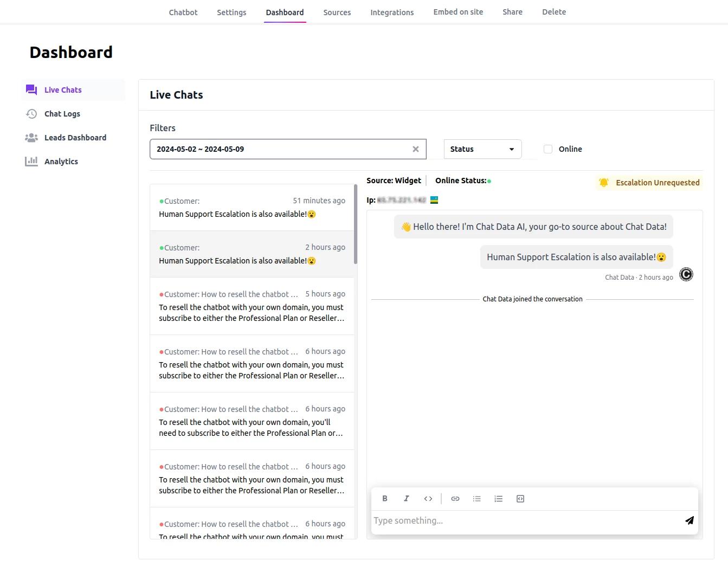728x573 pixels.
Task: Switch to the Sources tab
Action: click(x=337, y=12)
